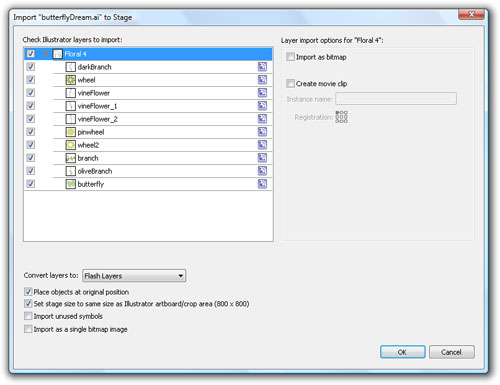Uncheck the wheel2 import checkbox
Image resolution: width=500 pixels, height=385 pixels.
click(31, 145)
